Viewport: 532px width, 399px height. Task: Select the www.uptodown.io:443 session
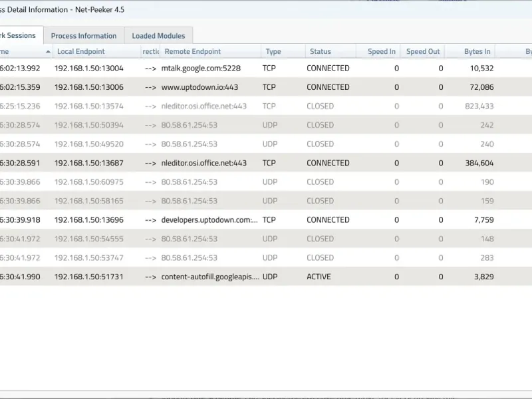coord(266,87)
